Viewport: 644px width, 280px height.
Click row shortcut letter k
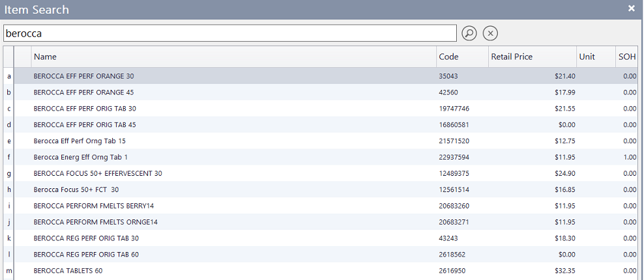[9, 238]
